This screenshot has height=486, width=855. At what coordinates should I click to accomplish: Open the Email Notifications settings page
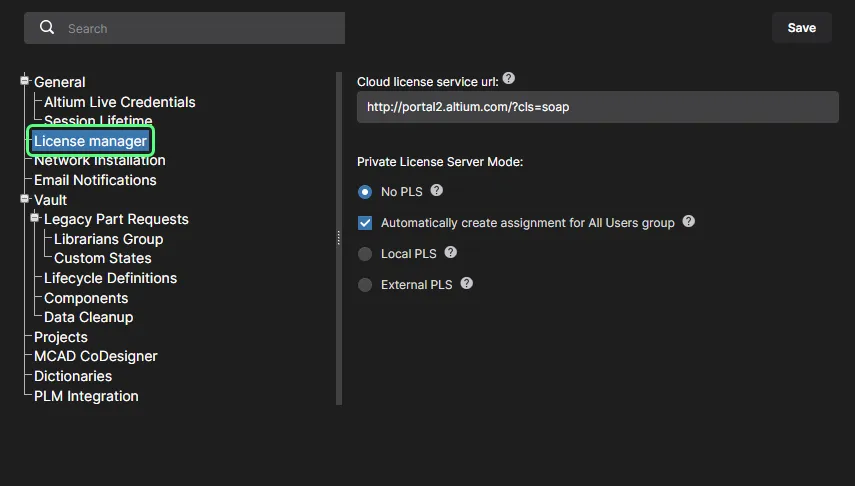click(95, 180)
